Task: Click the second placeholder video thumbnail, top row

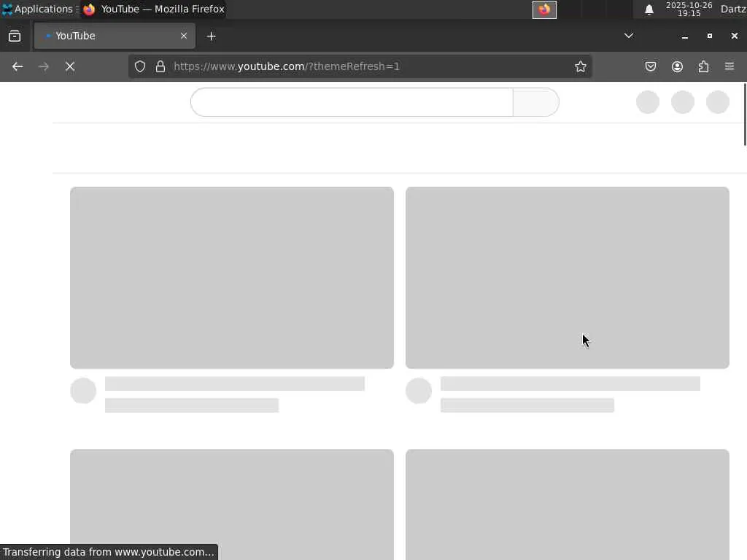Action: pyautogui.click(x=568, y=278)
